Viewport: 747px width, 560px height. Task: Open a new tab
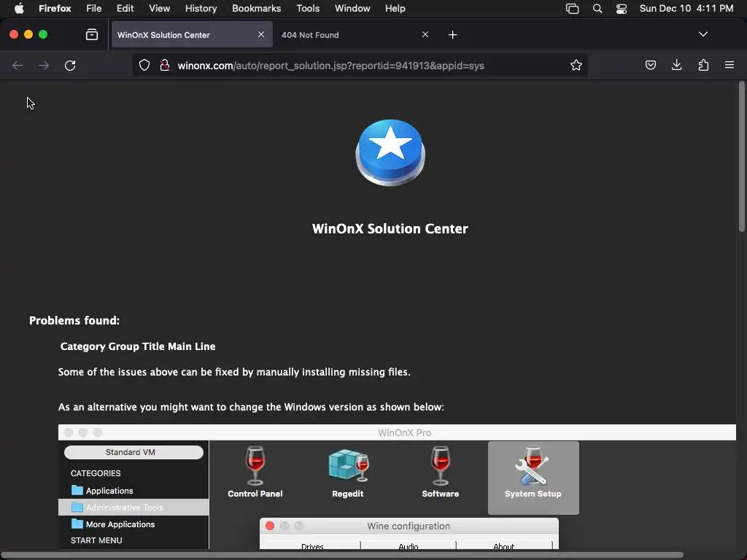[452, 35]
